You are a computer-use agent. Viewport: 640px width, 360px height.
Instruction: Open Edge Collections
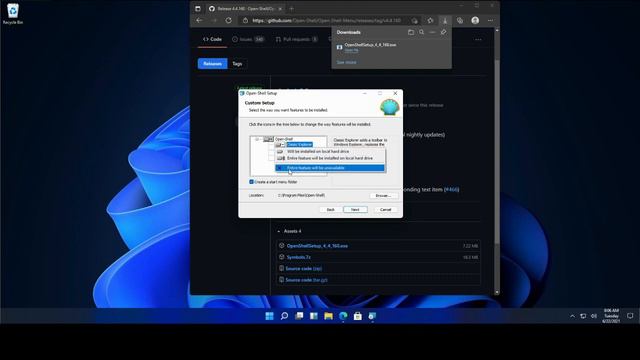pyautogui.click(x=460, y=20)
